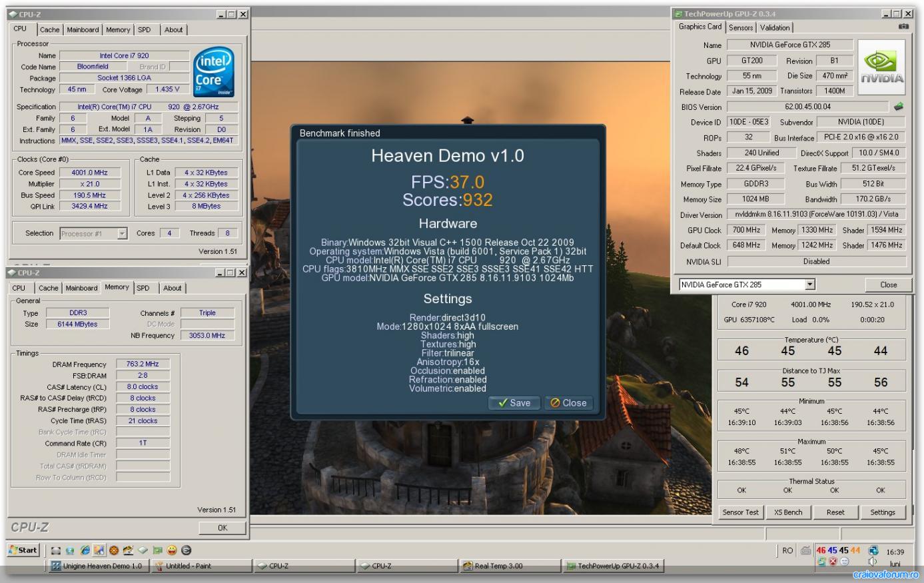Click the BIOS save chip icon in GPU-Z
Image resolution: width=924 pixels, height=583 pixels.
(x=899, y=107)
